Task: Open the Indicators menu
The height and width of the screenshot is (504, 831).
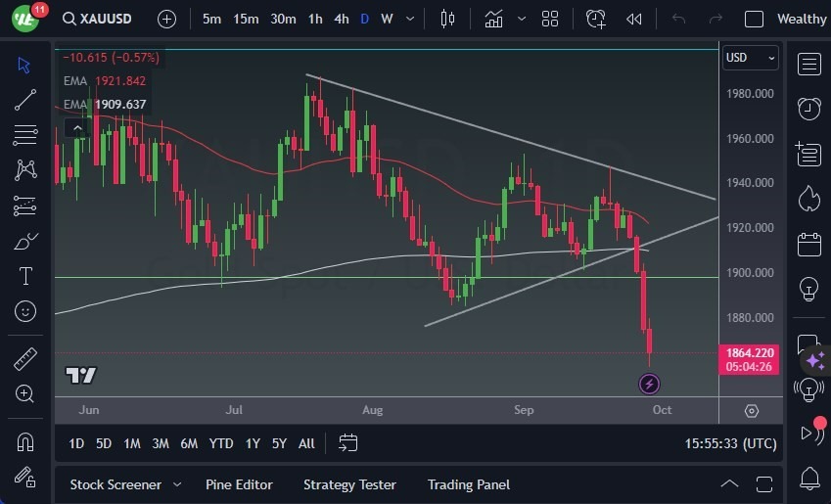Action: [x=494, y=19]
